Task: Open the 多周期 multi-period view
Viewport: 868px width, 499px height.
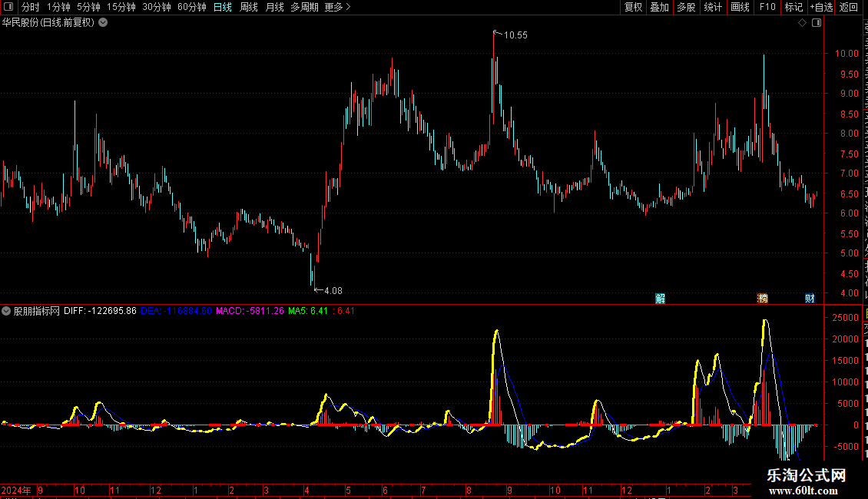Action: [304, 7]
